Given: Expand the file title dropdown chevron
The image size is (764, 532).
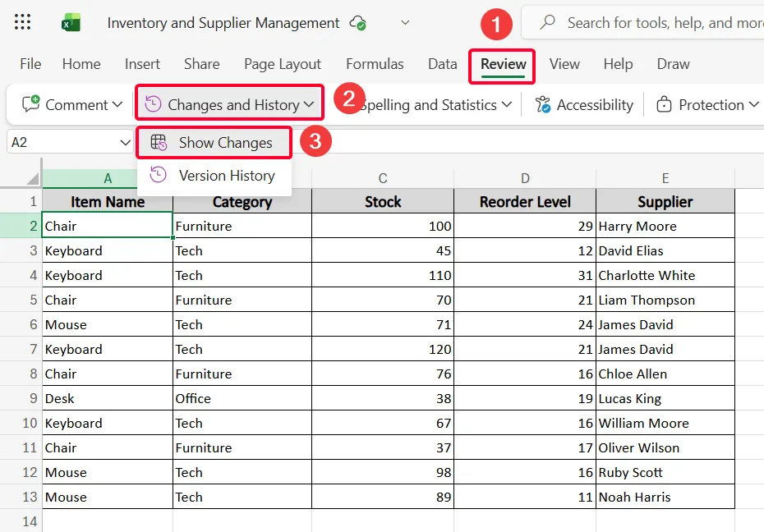Looking at the screenshot, I should coord(405,22).
